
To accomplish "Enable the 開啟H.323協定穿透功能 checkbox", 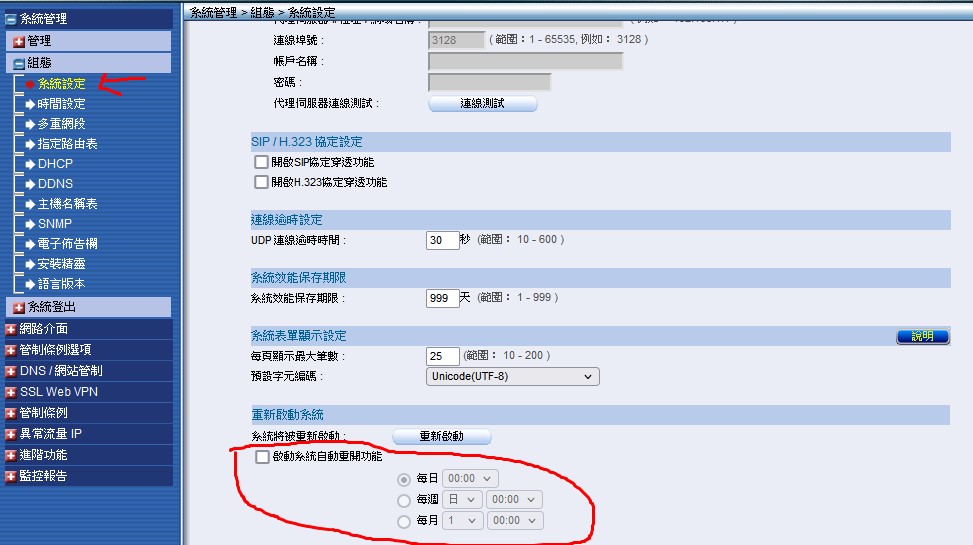I will [x=262, y=182].
